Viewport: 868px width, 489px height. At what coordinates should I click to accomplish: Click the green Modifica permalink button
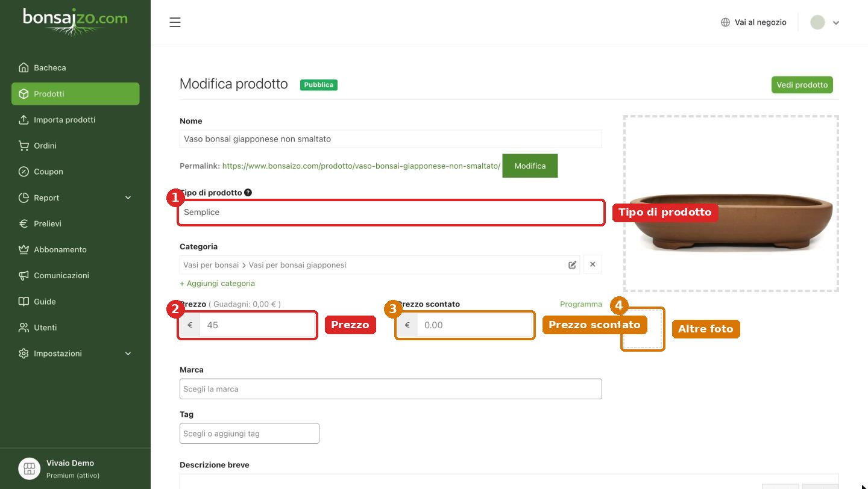click(530, 166)
